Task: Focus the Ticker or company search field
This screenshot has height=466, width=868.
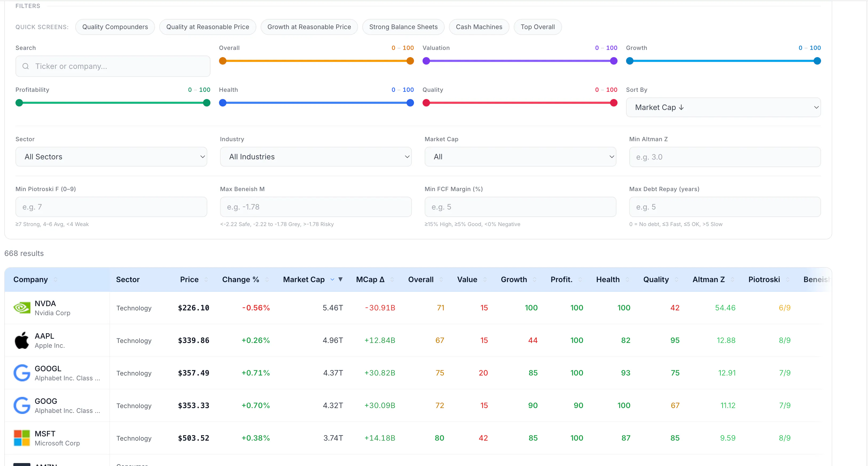Action: pos(113,66)
